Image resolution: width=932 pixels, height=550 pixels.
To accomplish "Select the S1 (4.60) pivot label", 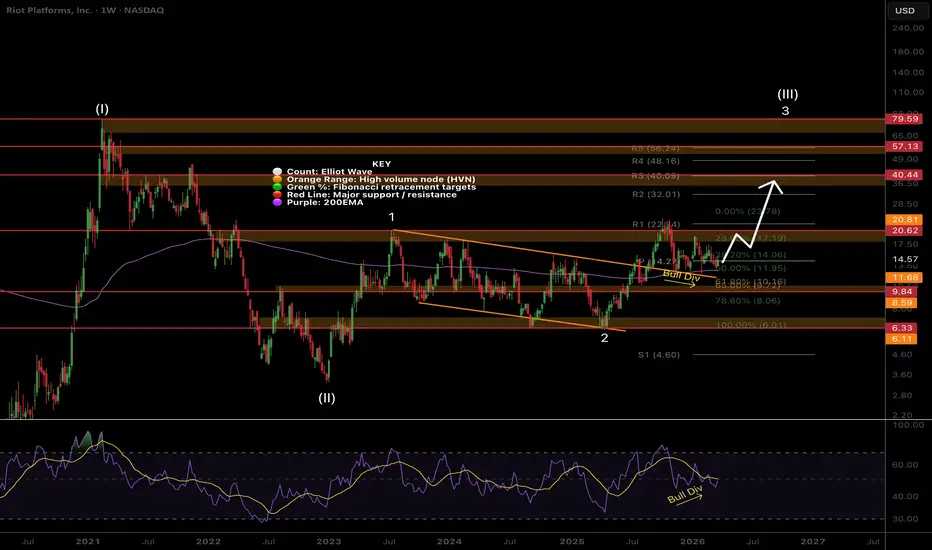I will (x=659, y=355).
